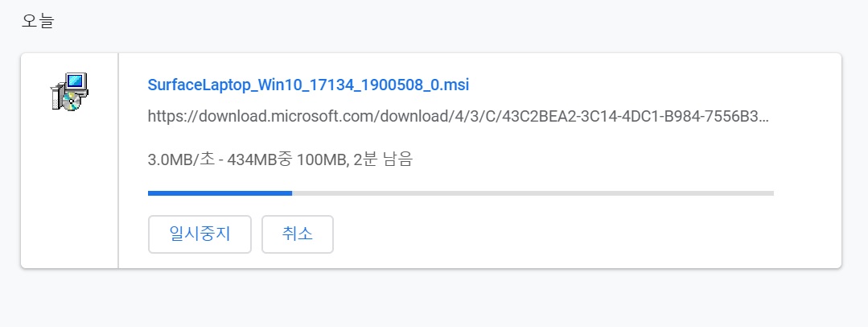Click the gray unfilled portion of progress bar
This screenshot has width=868, height=327.
[x=533, y=192]
